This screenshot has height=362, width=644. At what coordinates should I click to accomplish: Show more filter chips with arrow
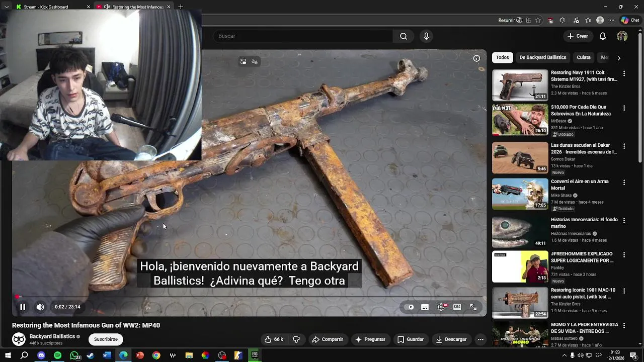619,58
